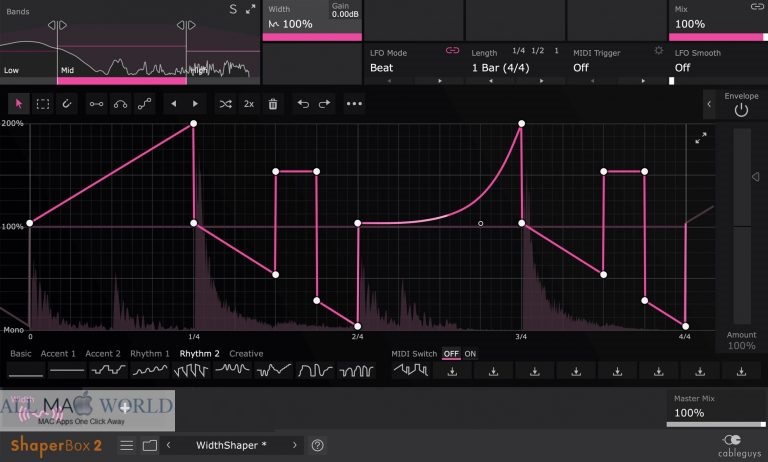Select next LFO Mode option
Viewport: 768px width, 462px height.
tap(440, 81)
